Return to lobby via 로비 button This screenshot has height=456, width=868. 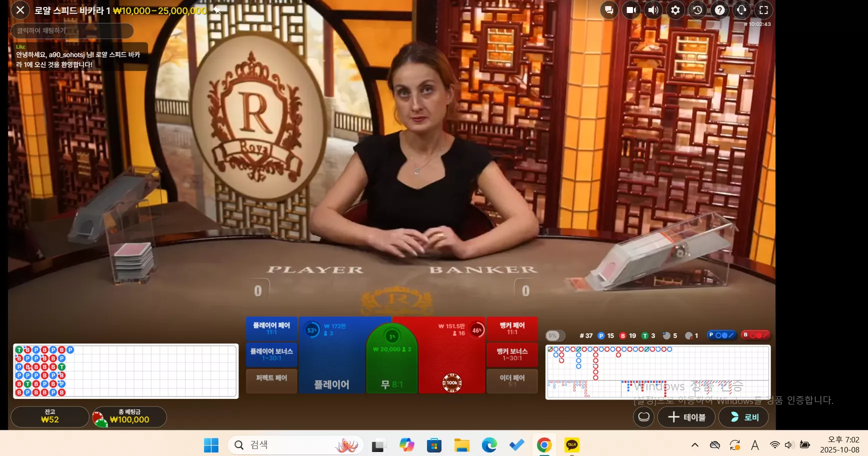point(743,417)
